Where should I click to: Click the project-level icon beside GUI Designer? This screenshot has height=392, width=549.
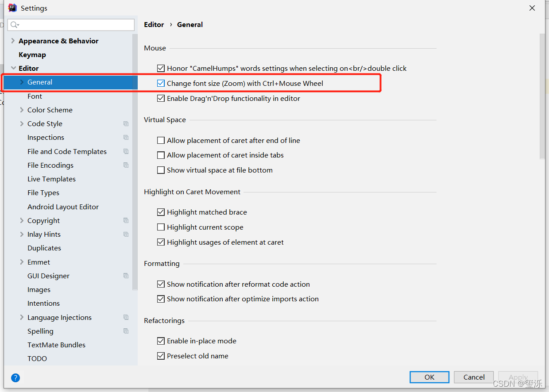(126, 276)
